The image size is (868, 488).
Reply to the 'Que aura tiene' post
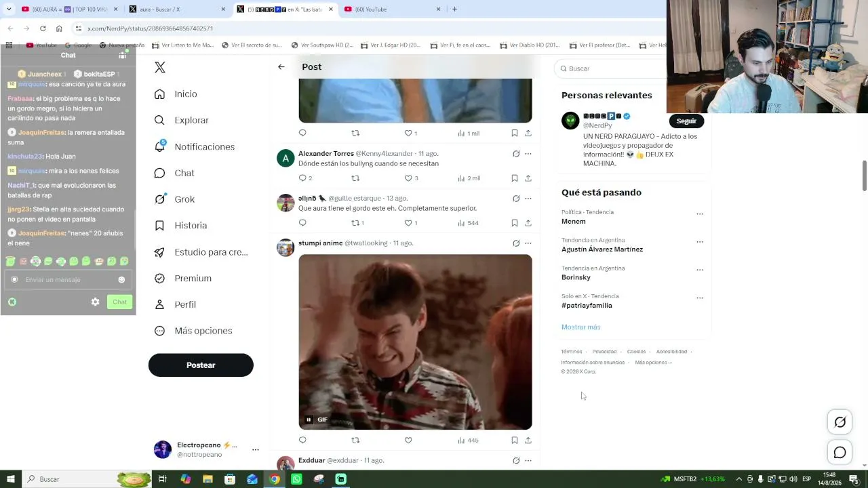[x=302, y=223]
